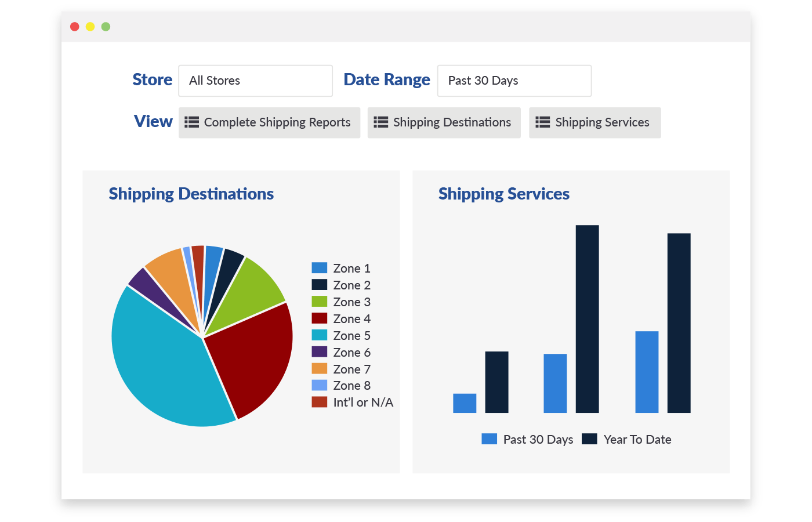
Task: Click the list icon on Complete Shipping Reports
Action: click(x=191, y=122)
